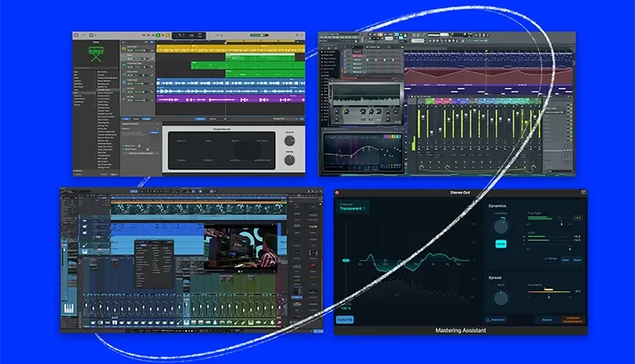Click the Correlation meter under Spread
Image resolution: width=635 pixels, height=364 pixels.
click(x=549, y=290)
